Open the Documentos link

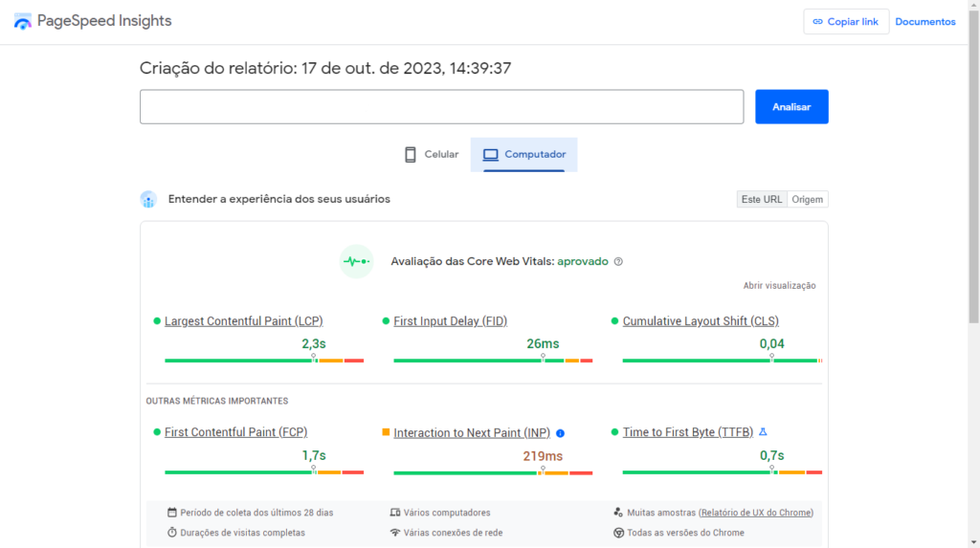coord(925,22)
